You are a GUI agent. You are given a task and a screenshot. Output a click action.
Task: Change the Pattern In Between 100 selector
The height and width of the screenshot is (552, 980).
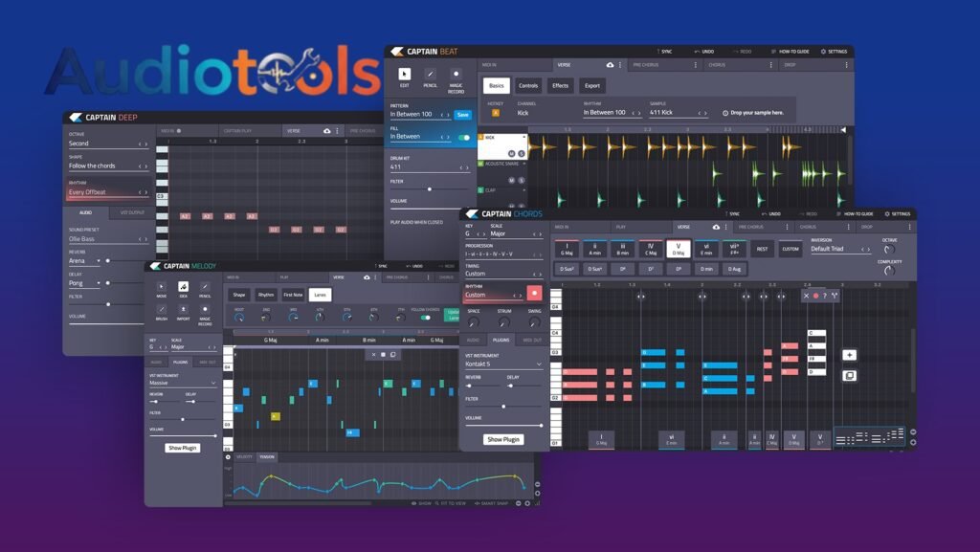[x=420, y=114]
